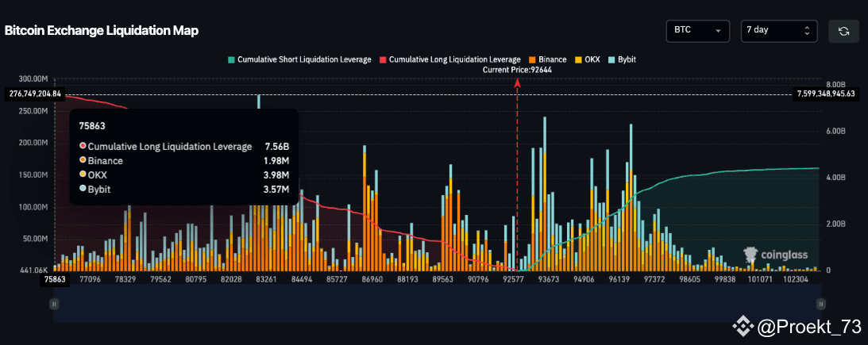
Task: Click the 83261 x-axis price label
Action: pos(266,280)
